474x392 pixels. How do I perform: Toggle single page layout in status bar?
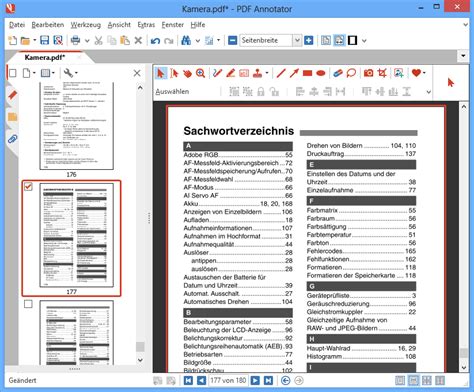click(400, 380)
